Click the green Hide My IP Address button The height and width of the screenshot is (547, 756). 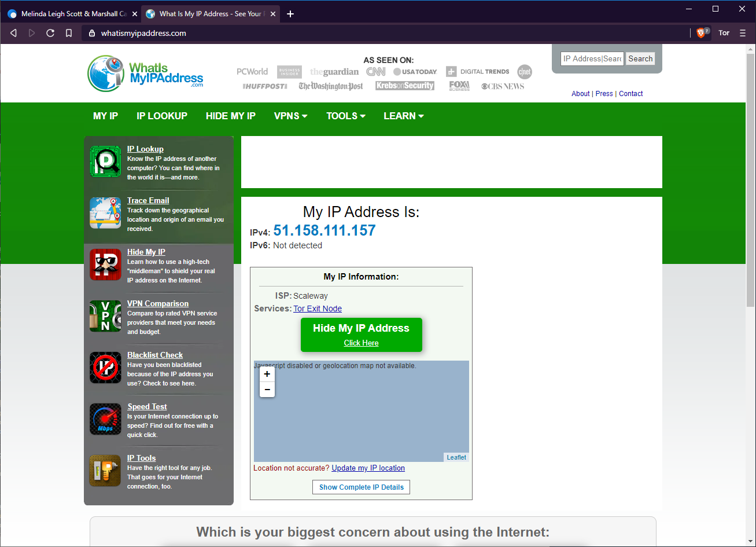coord(362,335)
